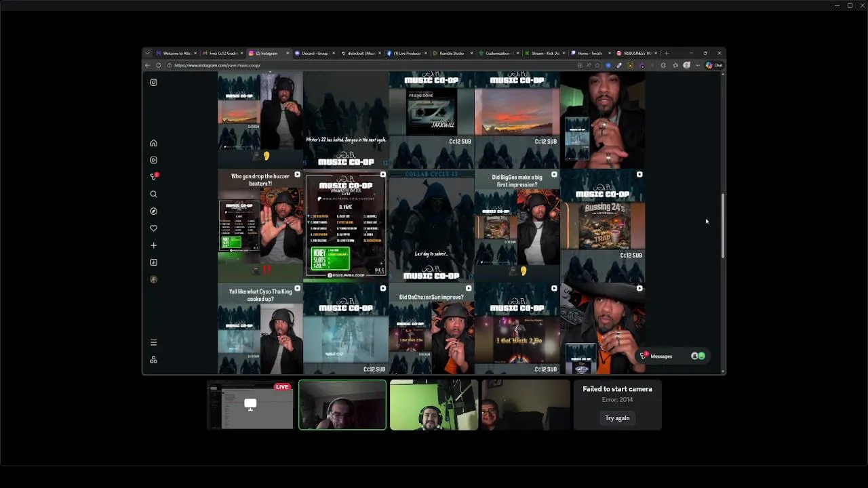Open Explore compass icon in sidebar
This screenshot has width=868, height=488.
click(153, 211)
